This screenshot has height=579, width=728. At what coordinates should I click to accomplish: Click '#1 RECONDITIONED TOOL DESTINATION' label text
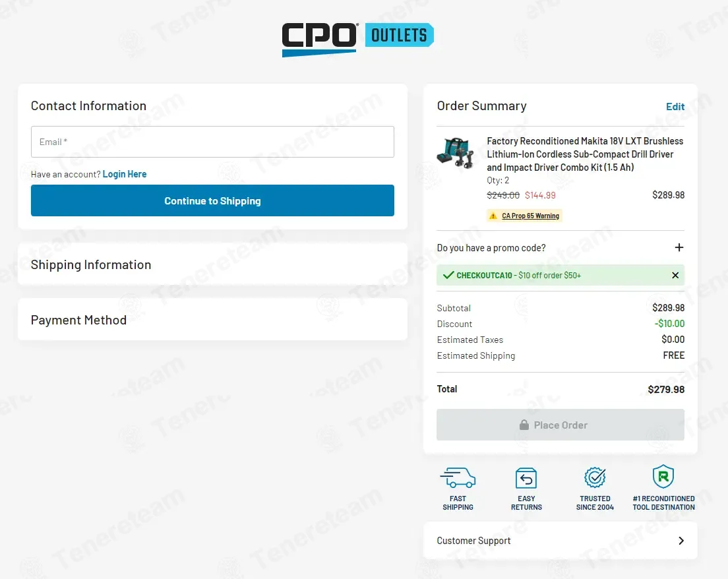click(x=663, y=503)
